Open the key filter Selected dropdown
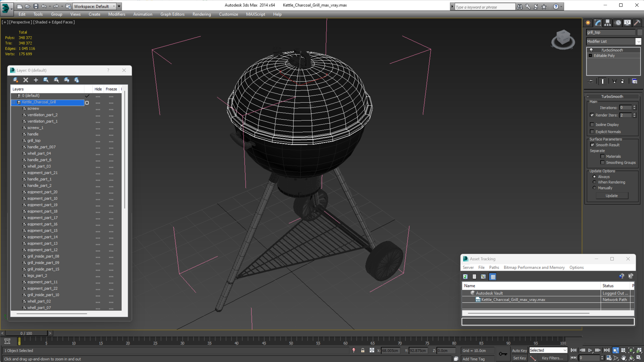The height and width of the screenshot is (362, 644). 548,350
